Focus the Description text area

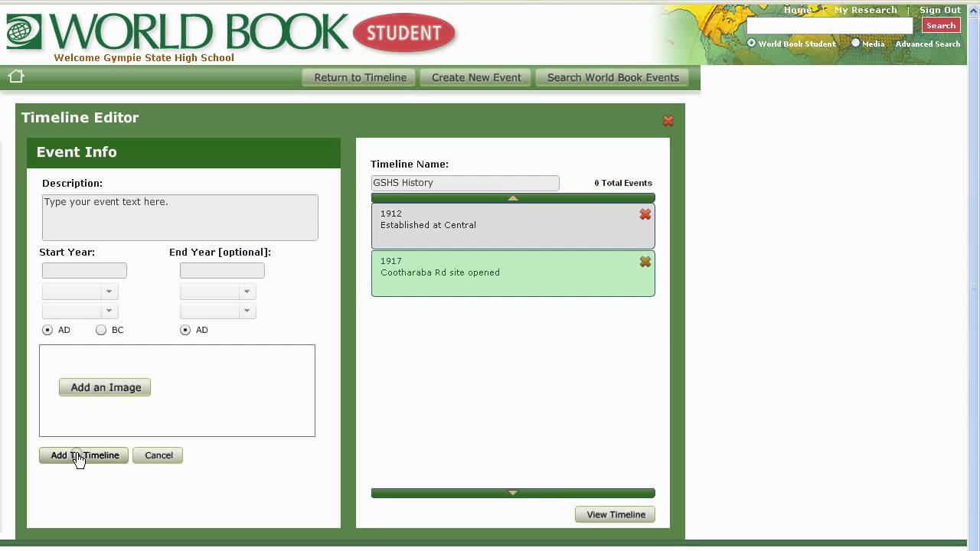click(180, 217)
